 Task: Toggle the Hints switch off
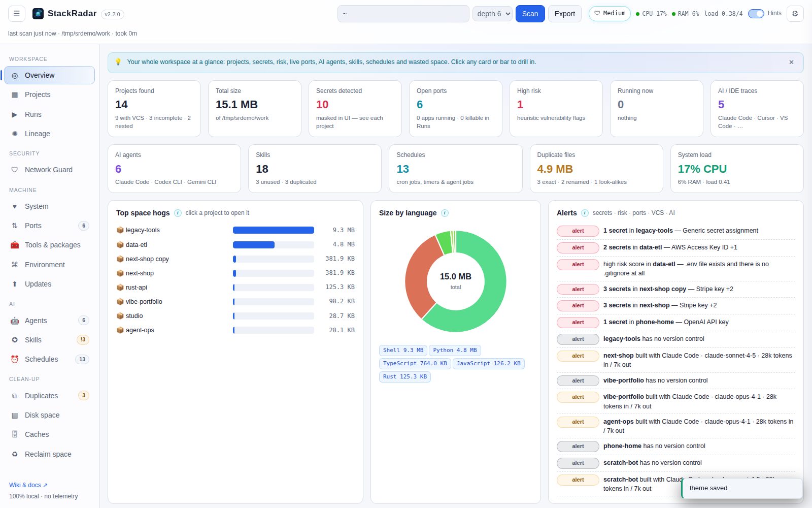756,14
